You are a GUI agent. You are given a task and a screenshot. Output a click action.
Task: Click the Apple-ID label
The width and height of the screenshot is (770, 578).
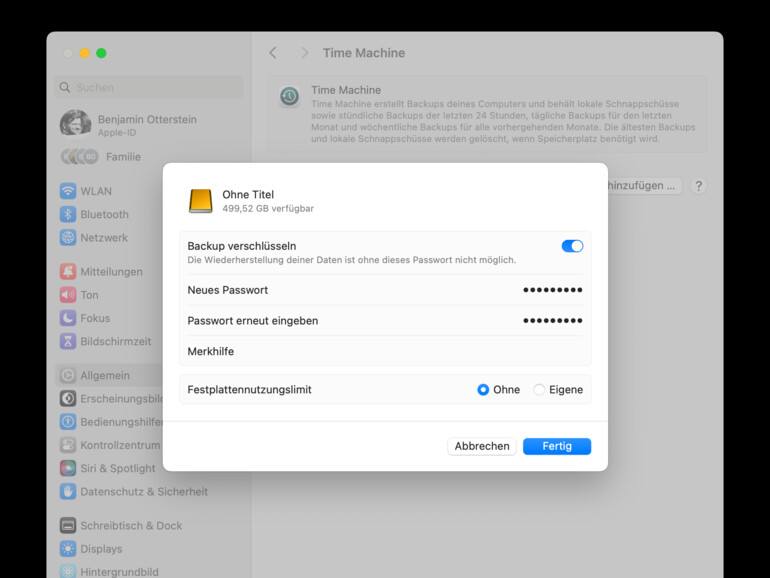(117, 133)
